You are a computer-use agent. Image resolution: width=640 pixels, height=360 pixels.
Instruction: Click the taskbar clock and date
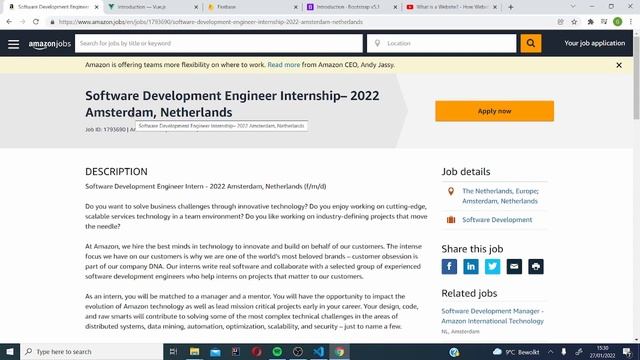(602, 352)
